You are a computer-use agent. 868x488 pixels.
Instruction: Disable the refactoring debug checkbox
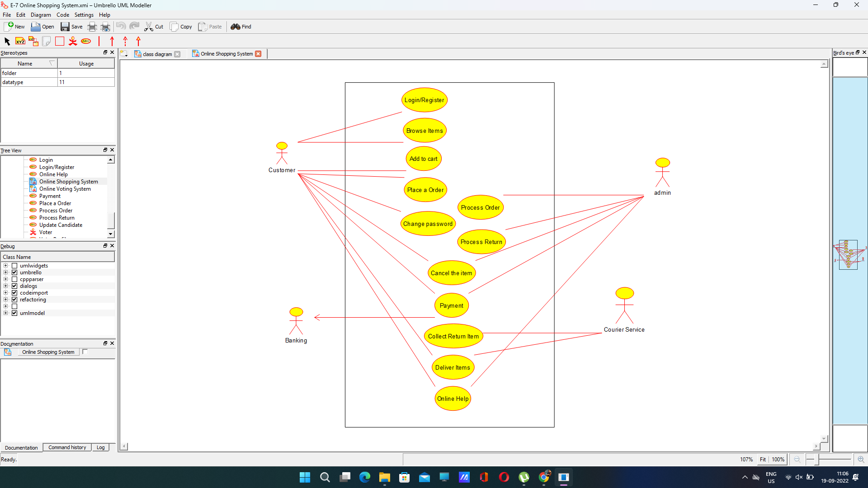(x=14, y=300)
